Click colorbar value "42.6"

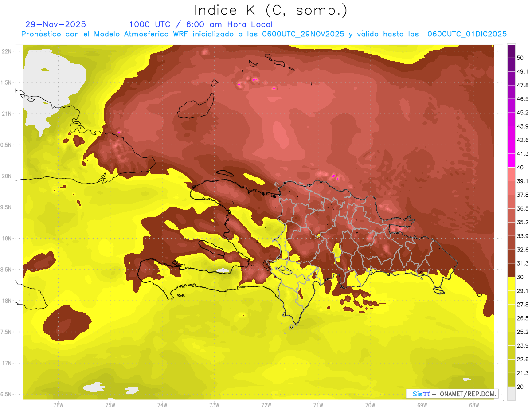click(523, 140)
